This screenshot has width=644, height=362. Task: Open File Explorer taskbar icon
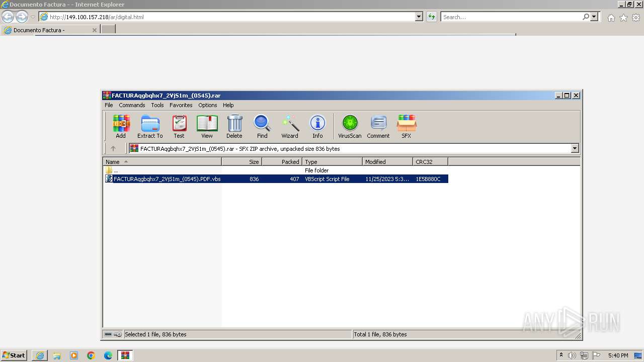tap(57, 355)
